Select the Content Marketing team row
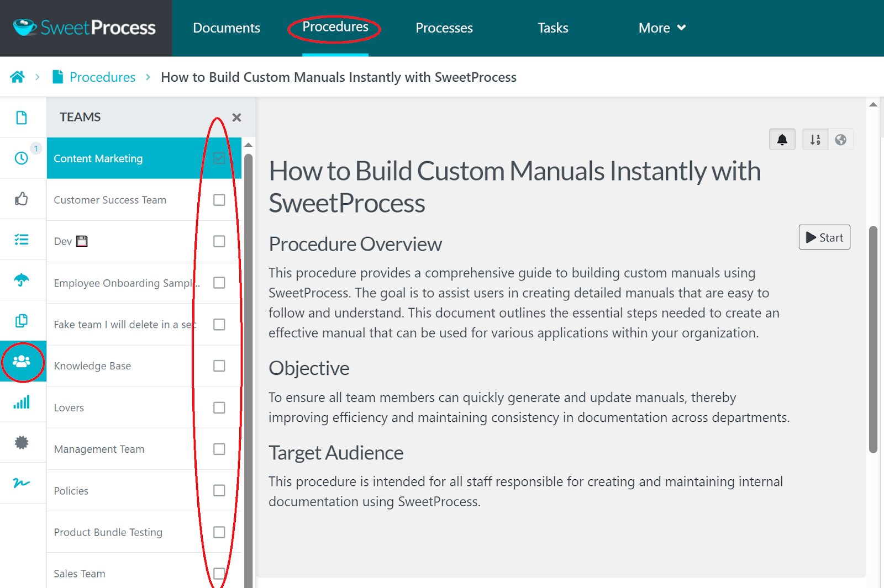 [x=144, y=158]
